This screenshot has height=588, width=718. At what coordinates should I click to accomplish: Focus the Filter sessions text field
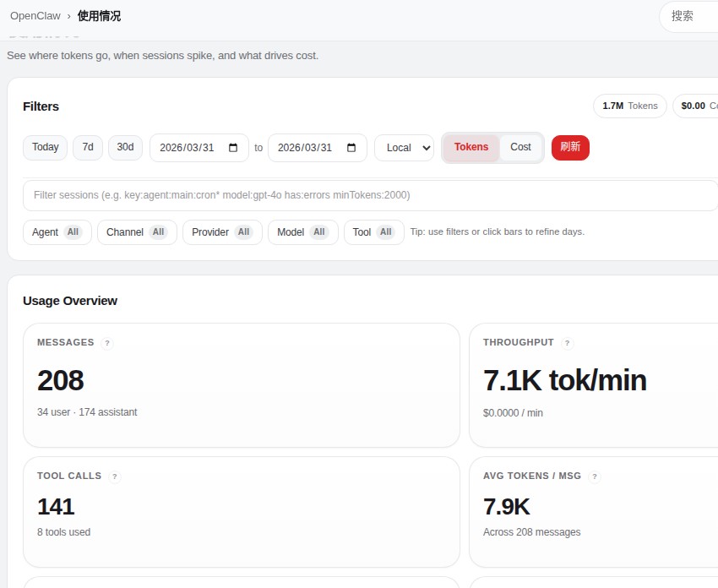click(x=371, y=195)
